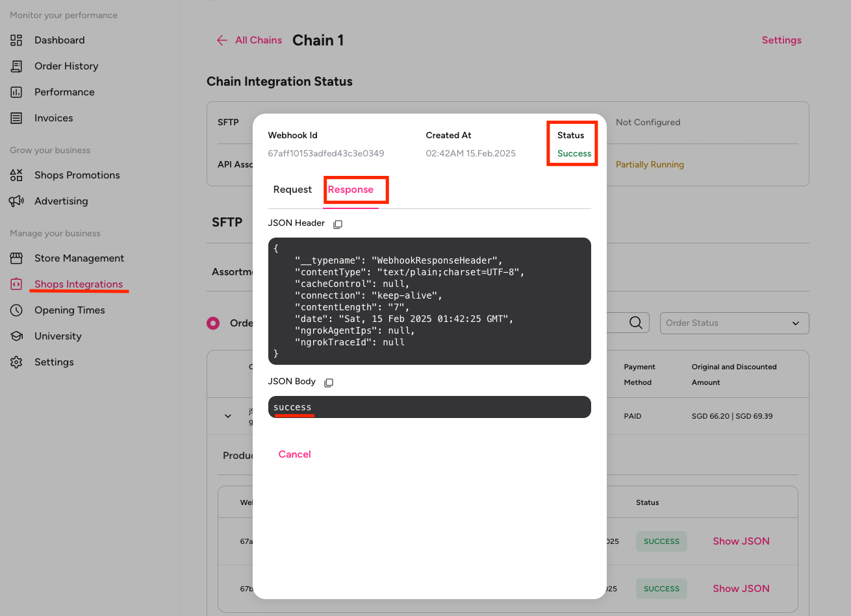Image resolution: width=851 pixels, height=616 pixels.
Task: Click the search magnifier icon
Action: [635, 323]
